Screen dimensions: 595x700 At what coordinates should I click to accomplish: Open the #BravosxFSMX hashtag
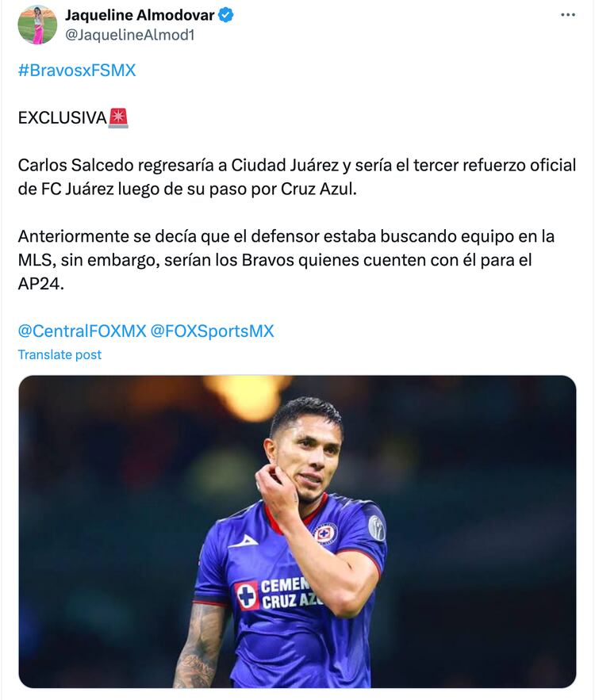pyautogui.click(x=77, y=70)
